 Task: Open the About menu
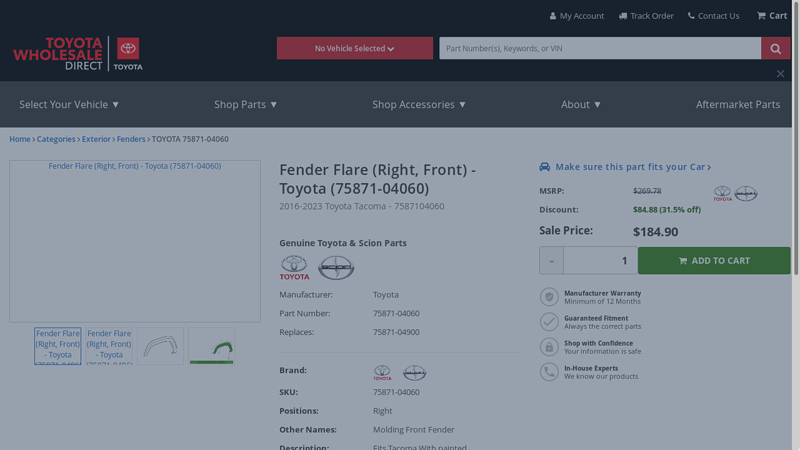581,104
